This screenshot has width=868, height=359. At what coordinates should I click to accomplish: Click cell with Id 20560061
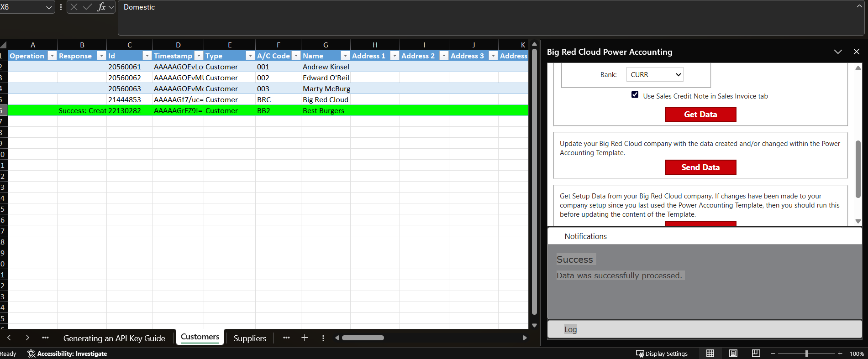point(129,67)
